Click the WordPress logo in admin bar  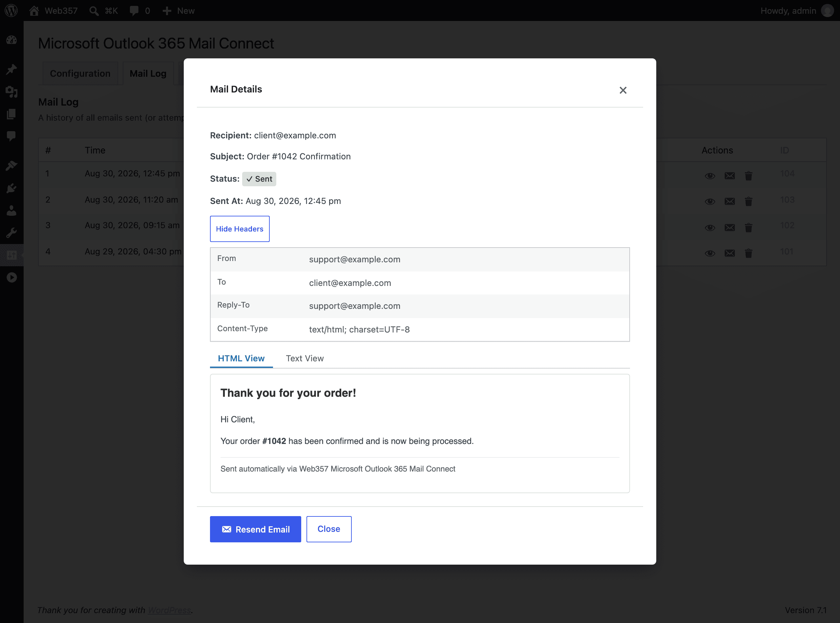[11, 10]
